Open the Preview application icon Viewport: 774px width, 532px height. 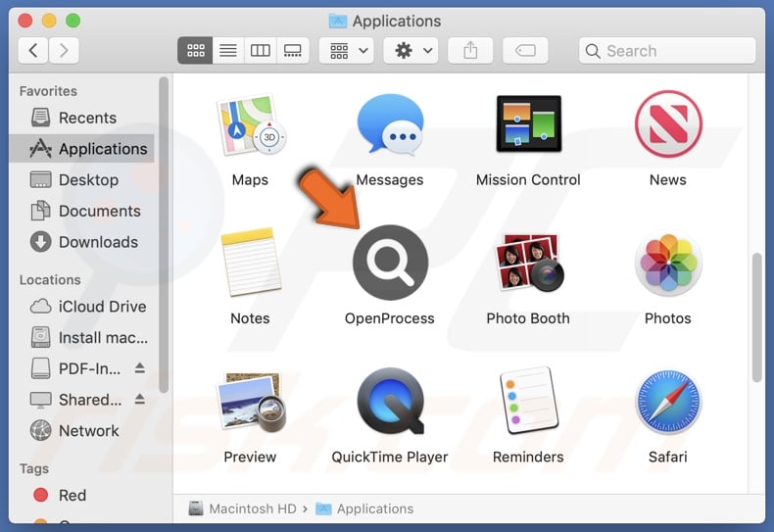(x=251, y=402)
